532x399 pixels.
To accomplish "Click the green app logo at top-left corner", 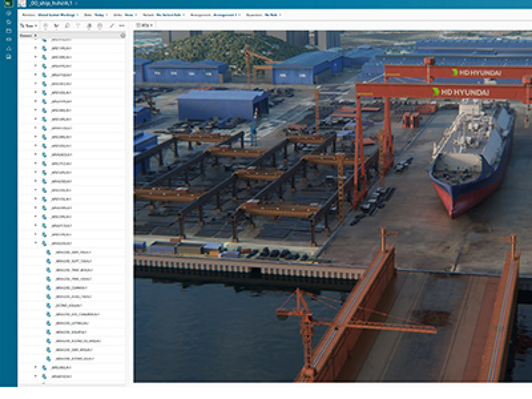I will click(9, 3).
